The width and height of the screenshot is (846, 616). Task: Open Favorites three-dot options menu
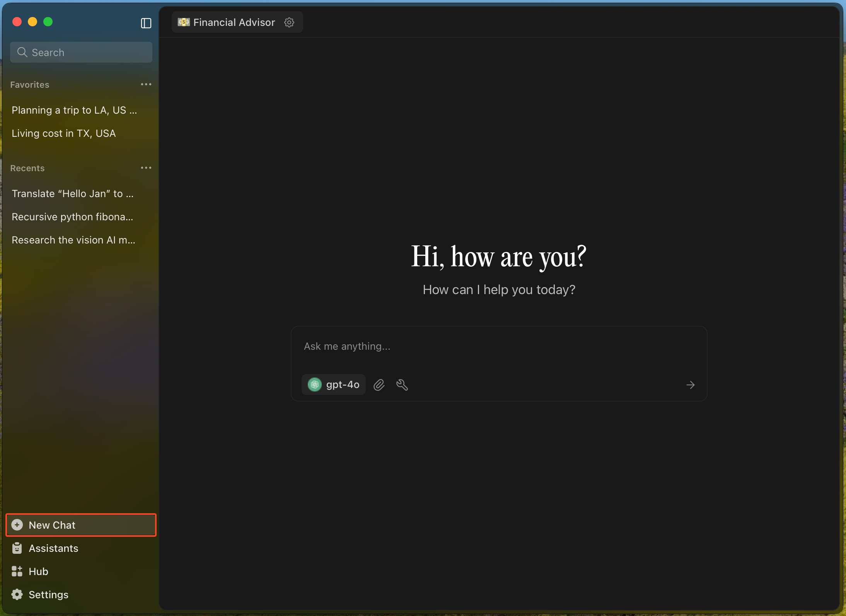click(x=146, y=84)
